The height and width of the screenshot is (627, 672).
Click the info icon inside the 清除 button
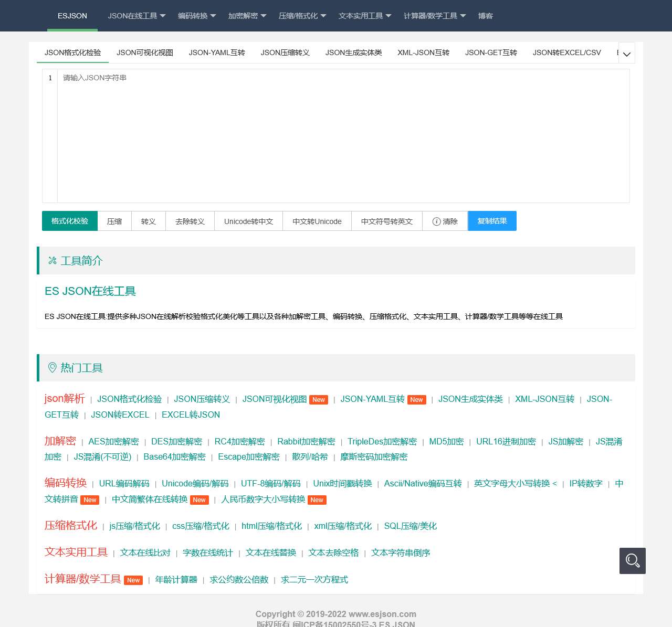437,221
